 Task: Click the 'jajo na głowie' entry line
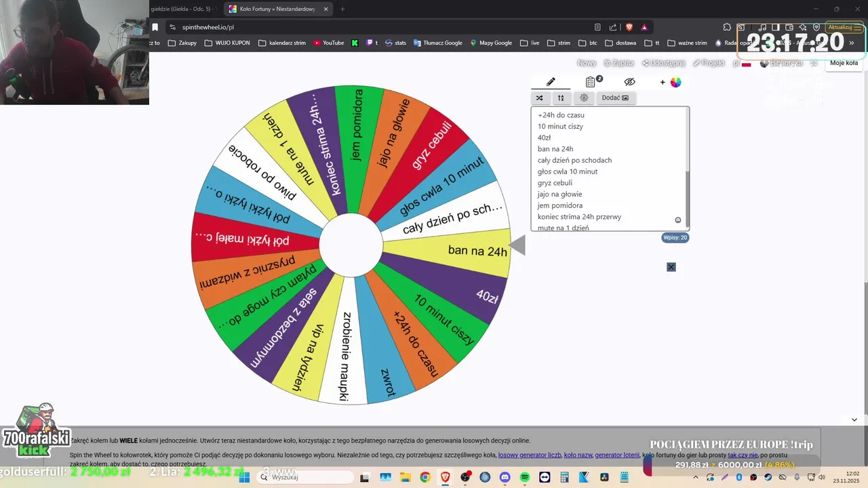559,195
